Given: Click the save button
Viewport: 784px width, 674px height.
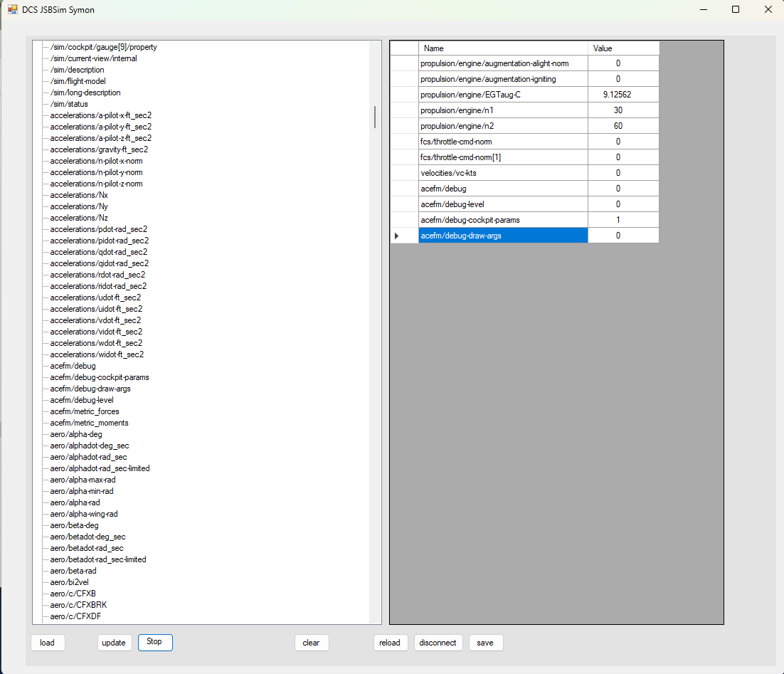Looking at the screenshot, I should (x=485, y=643).
